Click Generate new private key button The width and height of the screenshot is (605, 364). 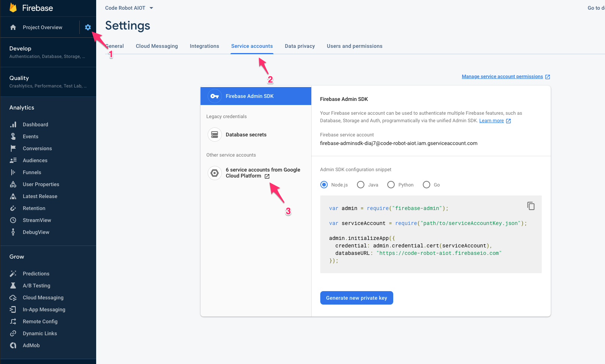click(x=357, y=298)
